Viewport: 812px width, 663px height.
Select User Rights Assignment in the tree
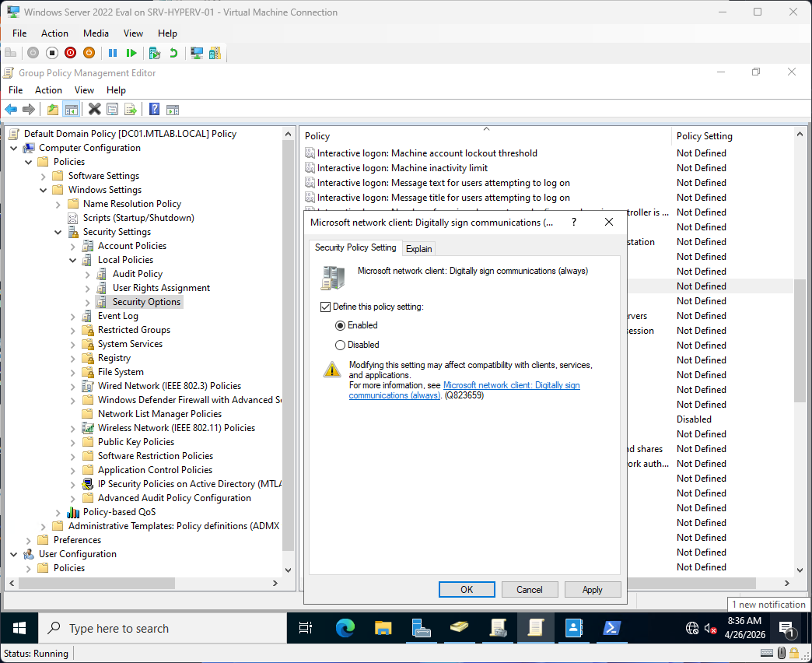click(161, 288)
